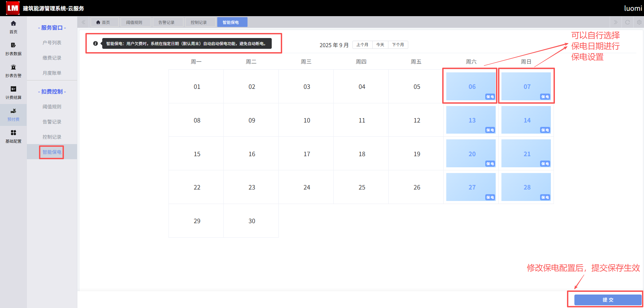Open 阈值规则 in the side menu
644x308 pixels.
point(52,107)
